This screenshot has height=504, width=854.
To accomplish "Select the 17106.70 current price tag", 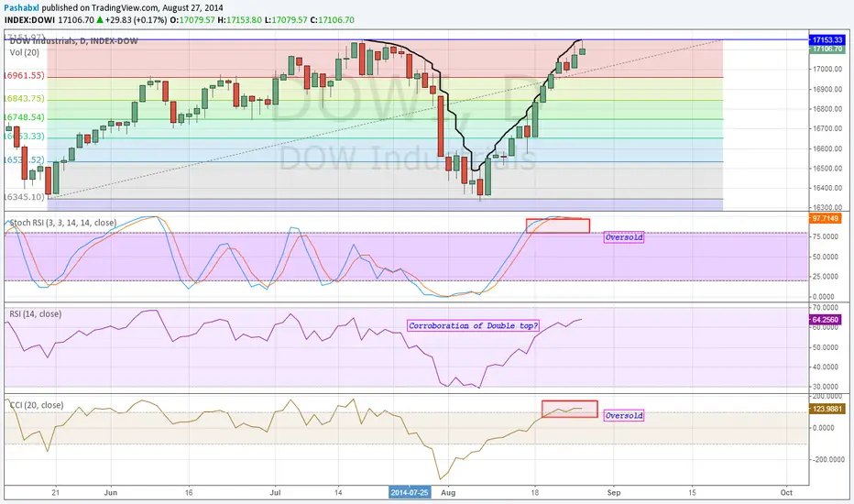I will [827, 49].
